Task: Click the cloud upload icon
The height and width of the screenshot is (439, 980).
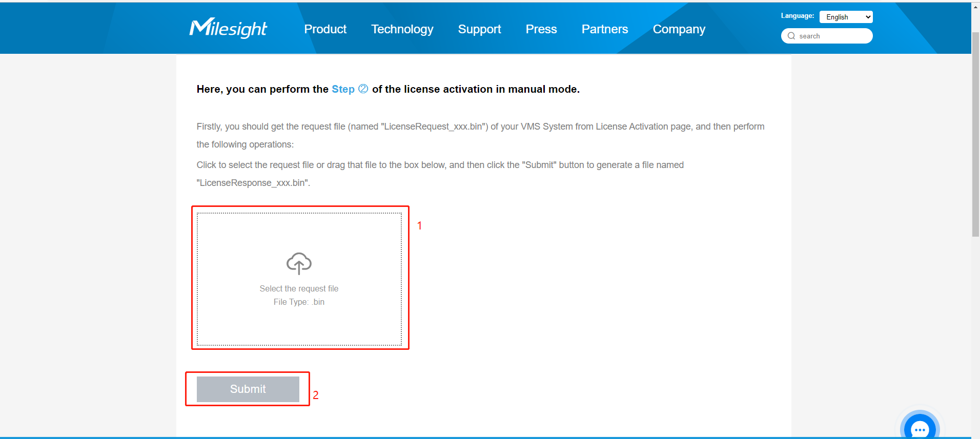Action: (299, 263)
